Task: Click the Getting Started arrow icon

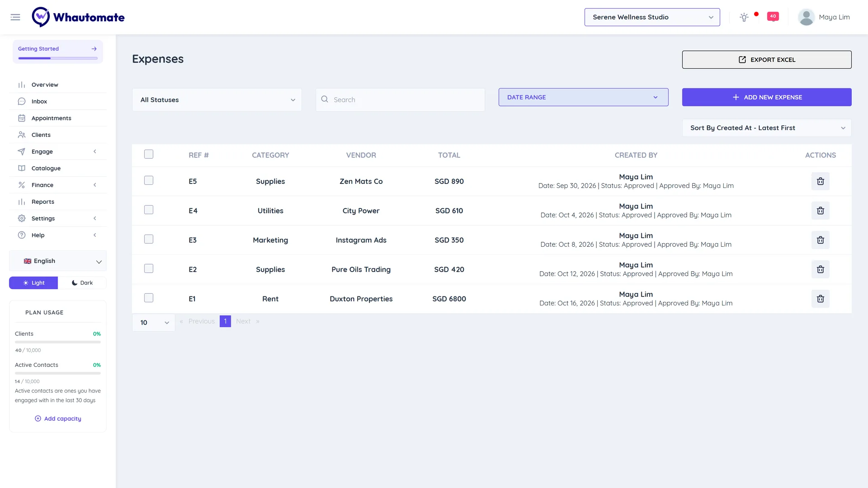Action: (94, 49)
